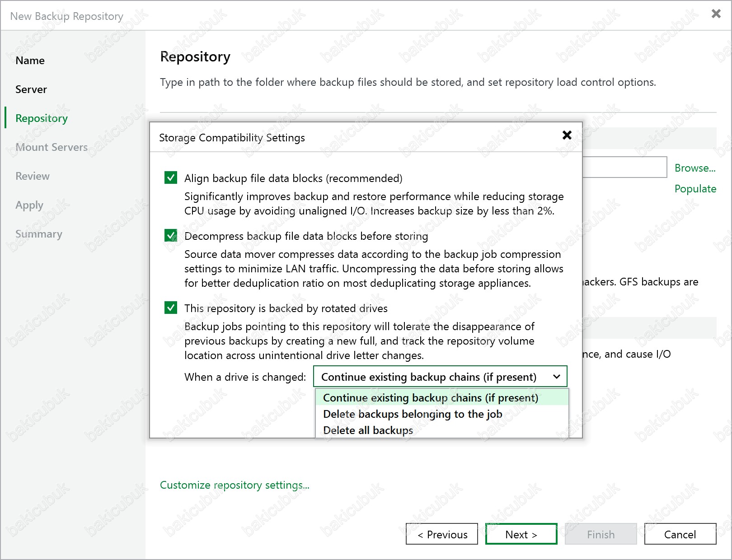Click the folder path input field
Screen dimensions: 732x560
[624, 167]
